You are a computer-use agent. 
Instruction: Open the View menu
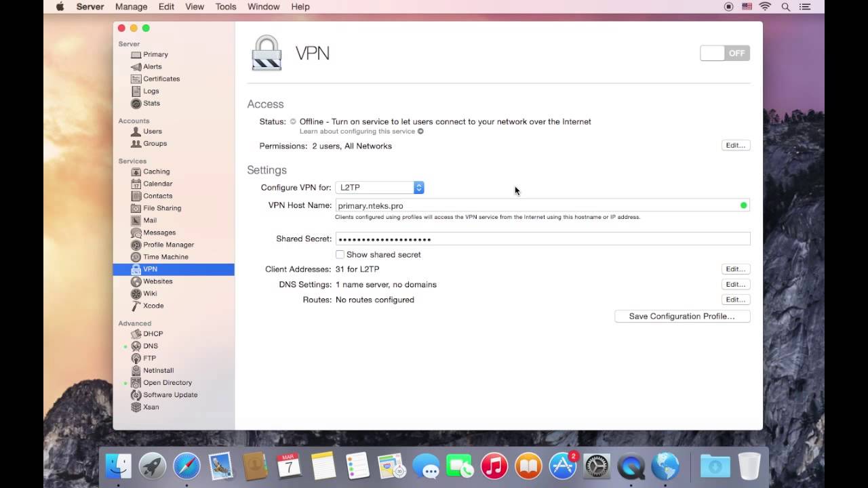195,7
